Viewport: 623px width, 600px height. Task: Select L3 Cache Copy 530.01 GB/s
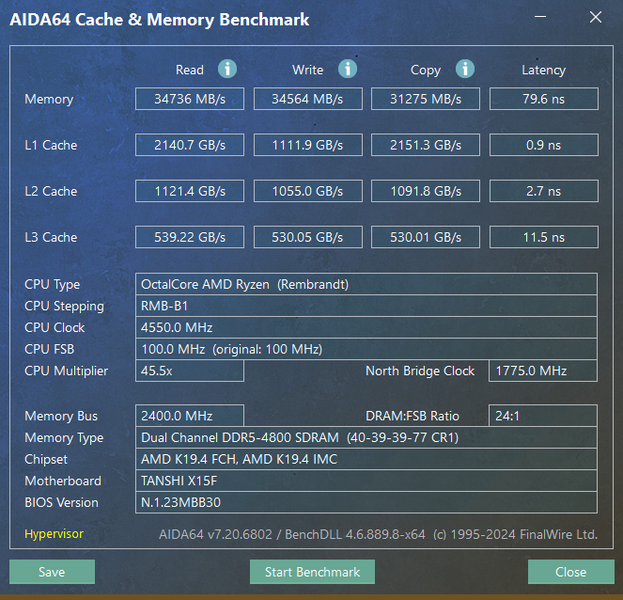[426, 237]
